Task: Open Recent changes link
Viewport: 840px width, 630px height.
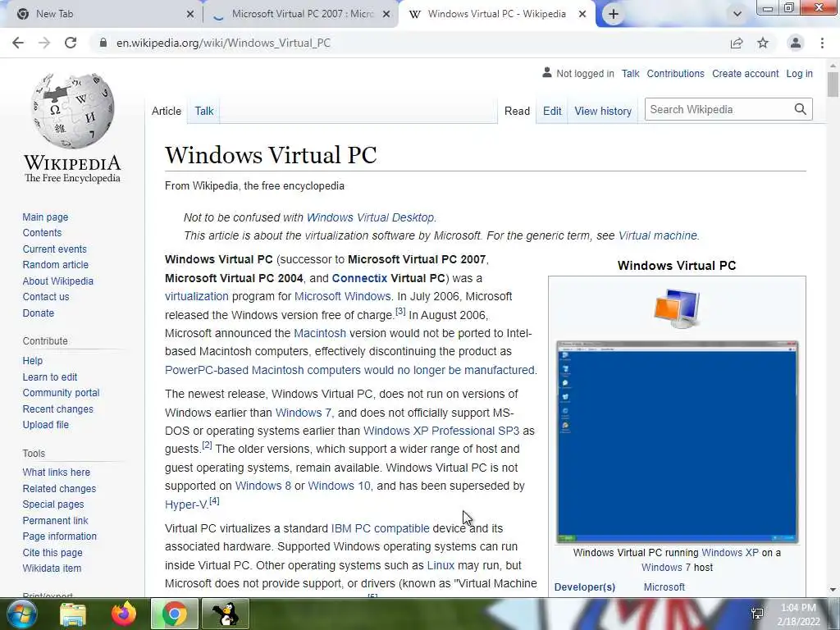Action: click(x=58, y=409)
